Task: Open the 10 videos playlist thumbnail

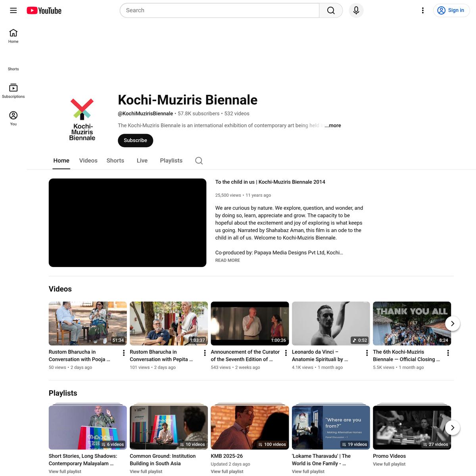Action: click(x=169, y=427)
